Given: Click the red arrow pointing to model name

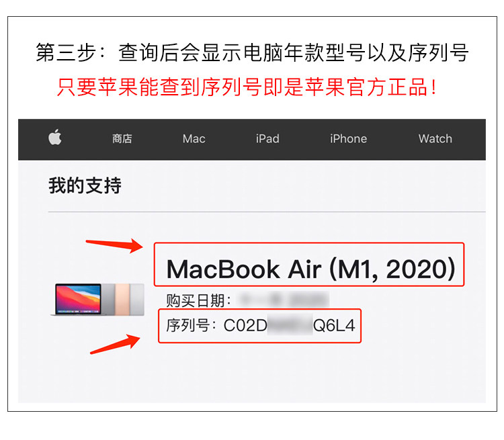Looking at the screenshot, I should click(x=114, y=245).
